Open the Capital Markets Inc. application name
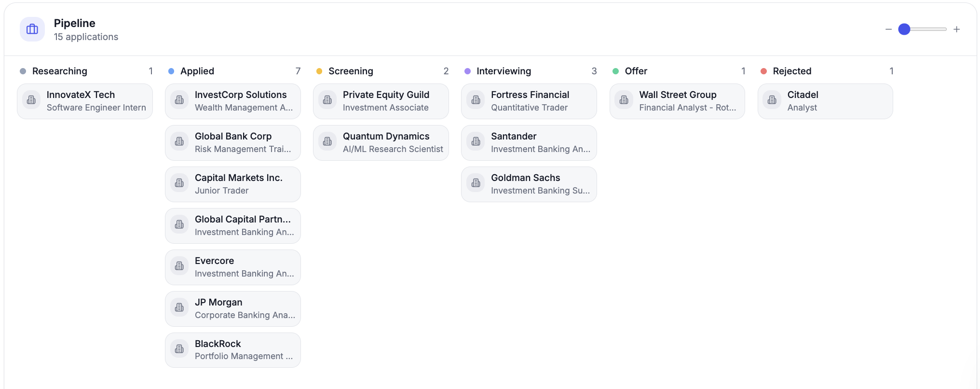980x389 pixels. (239, 178)
